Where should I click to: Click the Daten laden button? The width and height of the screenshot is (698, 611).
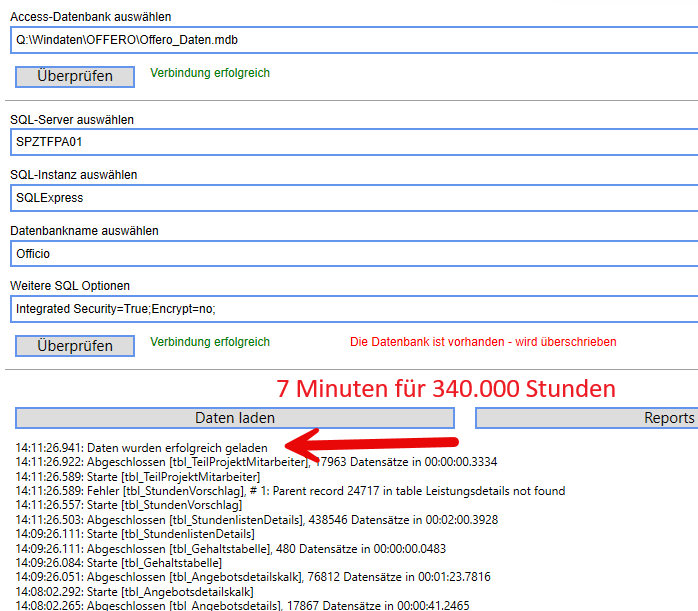coord(234,418)
